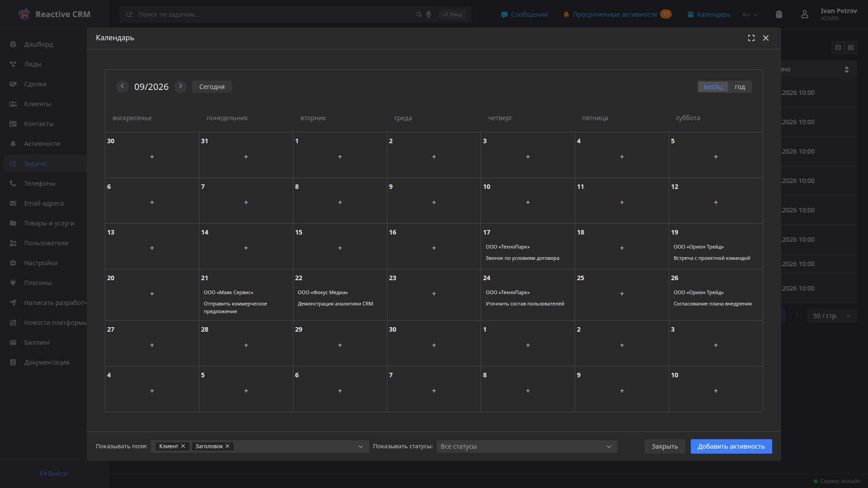The height and width of the screenshot is (488, 868).
Task: Click Добавить активность button
Action: click(731, 446)
